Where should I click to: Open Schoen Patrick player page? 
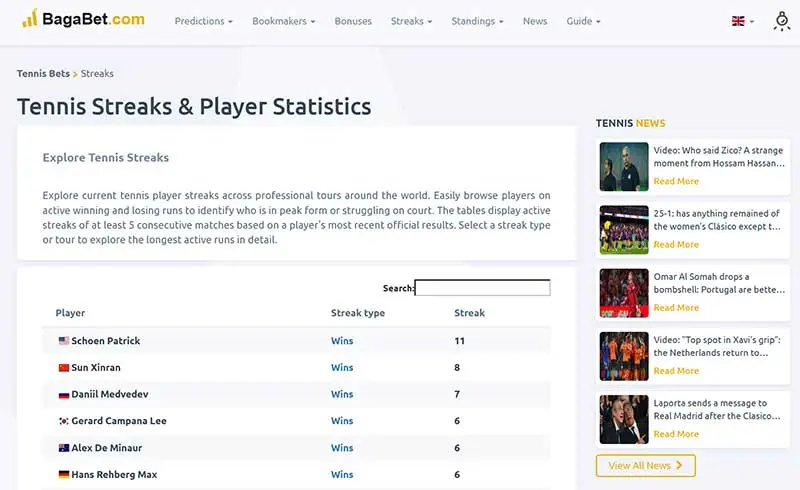106,340
